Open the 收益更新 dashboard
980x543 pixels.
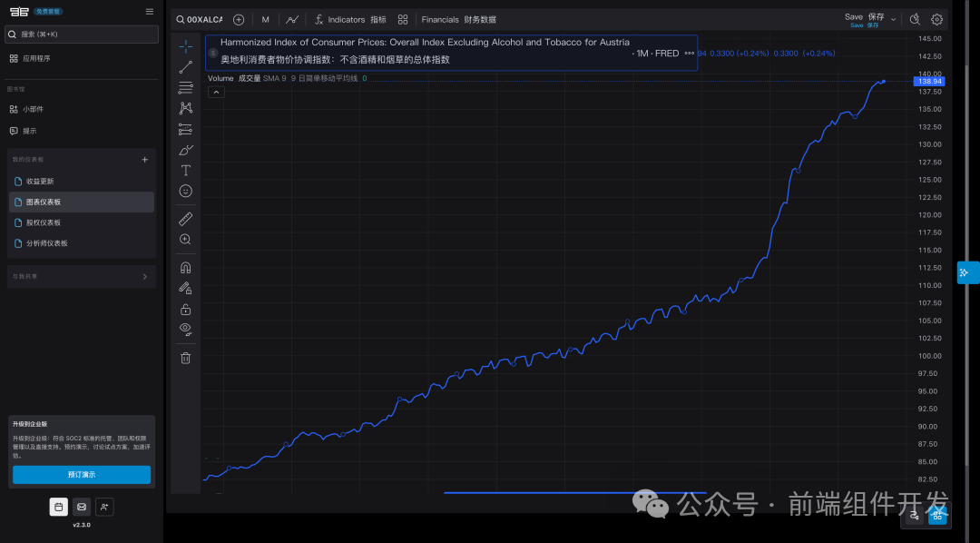coord(82,182)
